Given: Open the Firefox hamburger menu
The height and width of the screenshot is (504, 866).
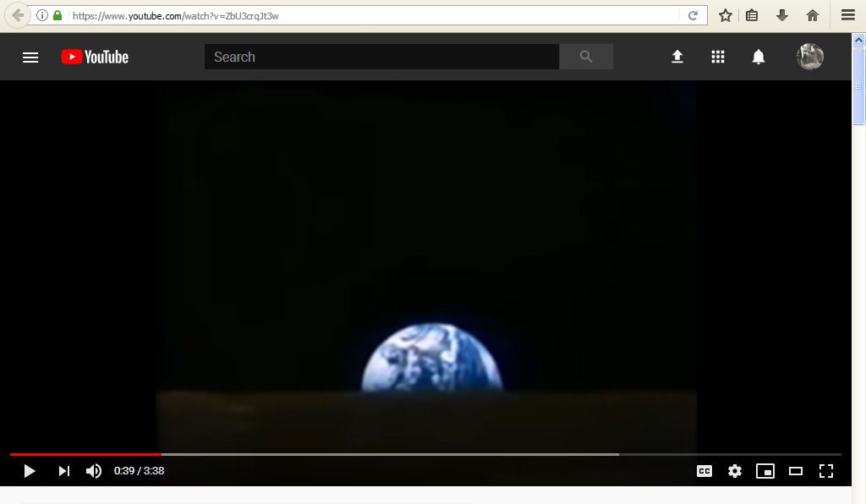Looking at the screenshot, I should (x=847, y=15).
